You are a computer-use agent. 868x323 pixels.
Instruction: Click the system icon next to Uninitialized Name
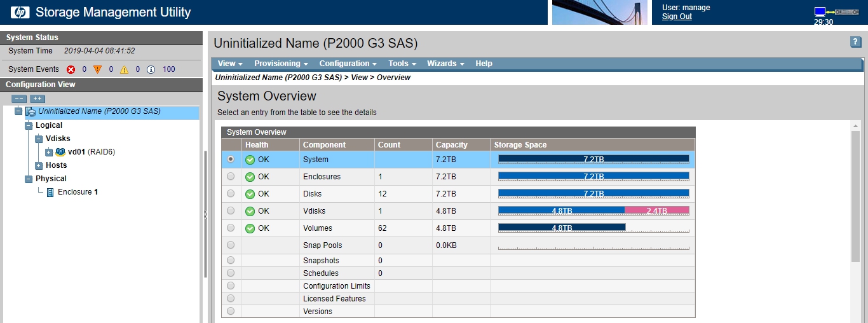coord(31,111)
